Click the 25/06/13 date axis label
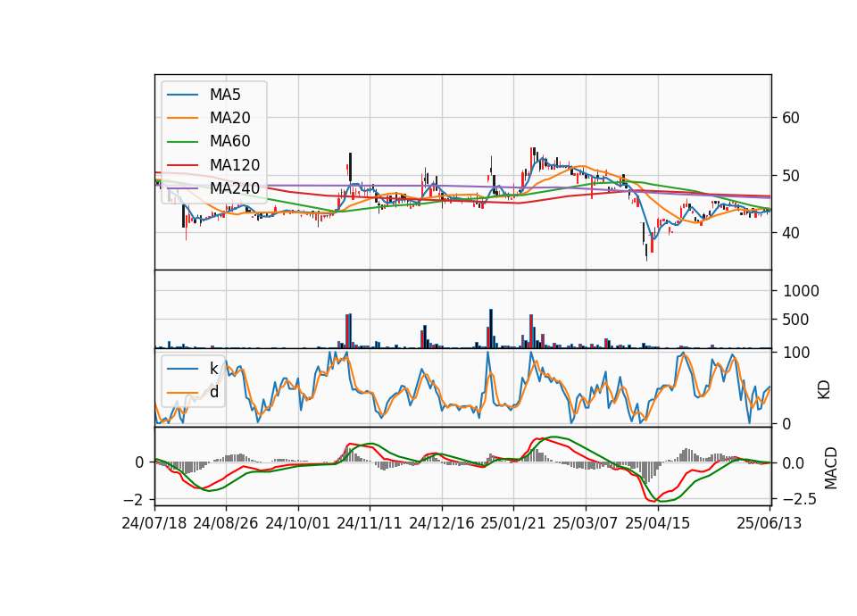Screen dimensions: 857x616 tap(770, 523)
